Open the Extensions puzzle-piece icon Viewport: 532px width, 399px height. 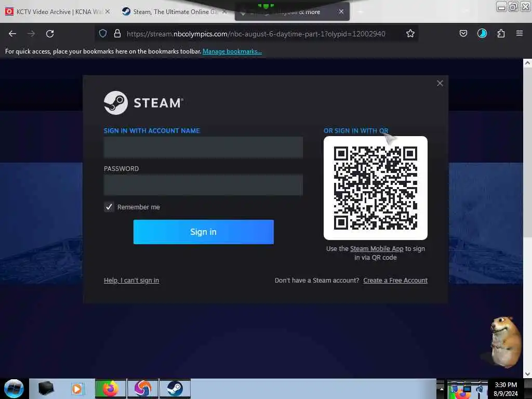point(501,33)
